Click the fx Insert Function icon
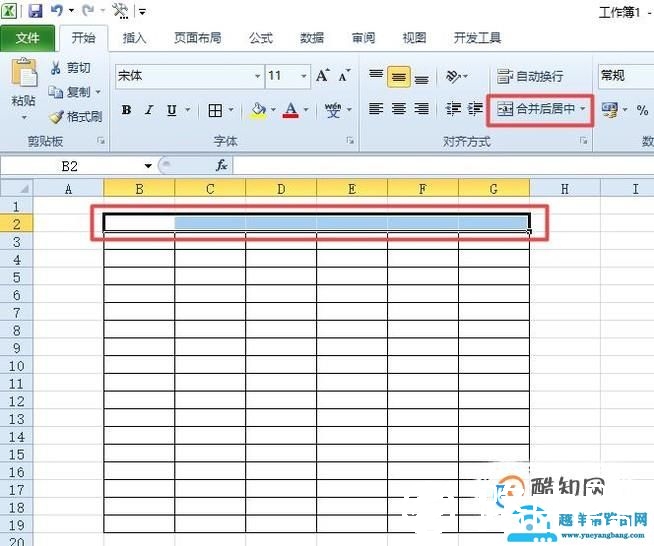The height and width of the screenshot is (546, 654). 221,166
